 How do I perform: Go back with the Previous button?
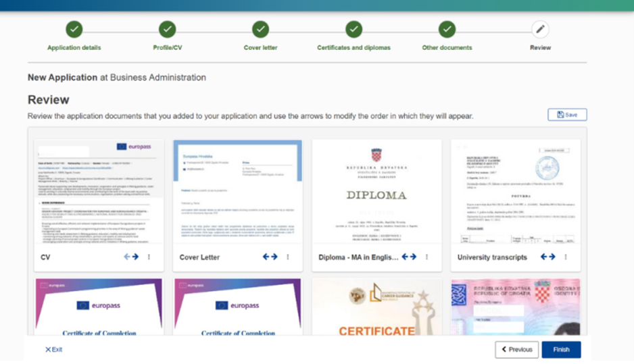click(517, 349)
